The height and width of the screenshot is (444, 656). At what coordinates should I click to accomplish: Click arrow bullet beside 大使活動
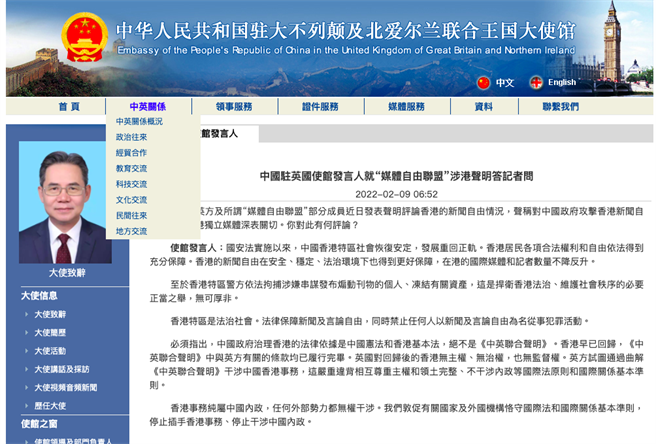26,351
